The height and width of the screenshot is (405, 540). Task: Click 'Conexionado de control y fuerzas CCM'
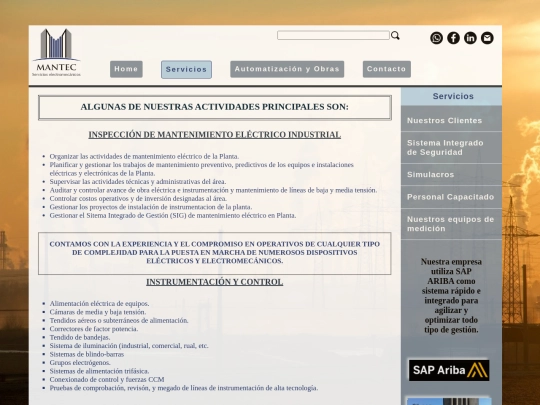click(107, 380)
